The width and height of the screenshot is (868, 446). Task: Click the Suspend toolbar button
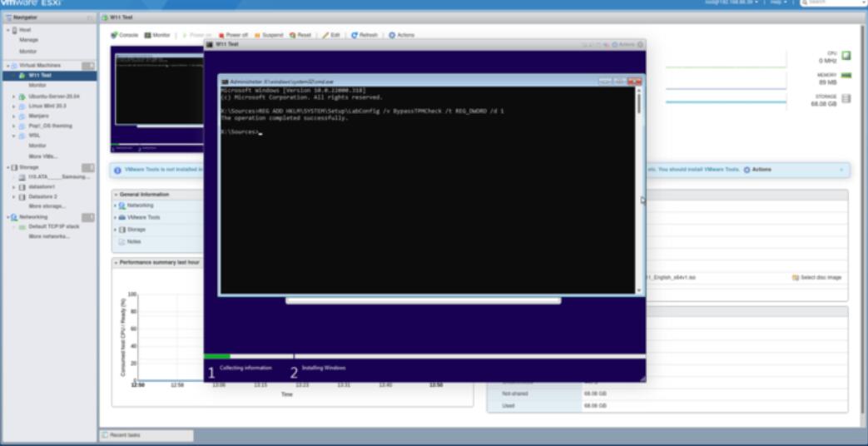pyautogui.click(x=269, y=35)
